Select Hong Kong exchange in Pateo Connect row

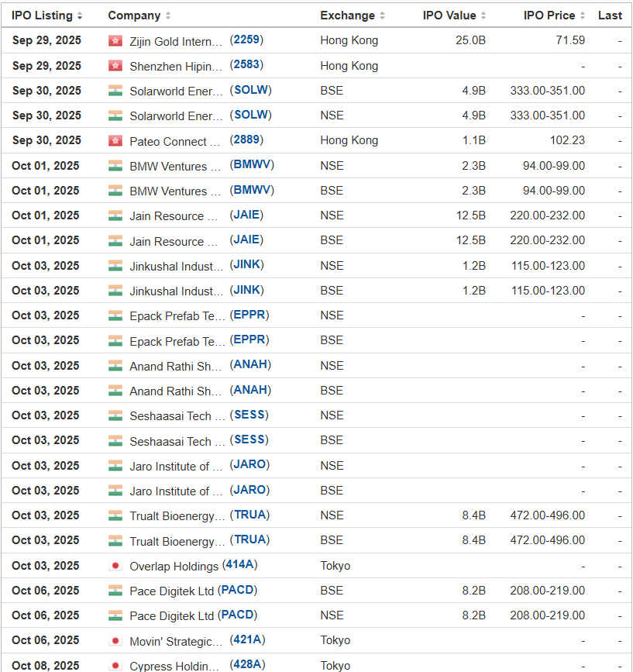click(x=349, y=140)
